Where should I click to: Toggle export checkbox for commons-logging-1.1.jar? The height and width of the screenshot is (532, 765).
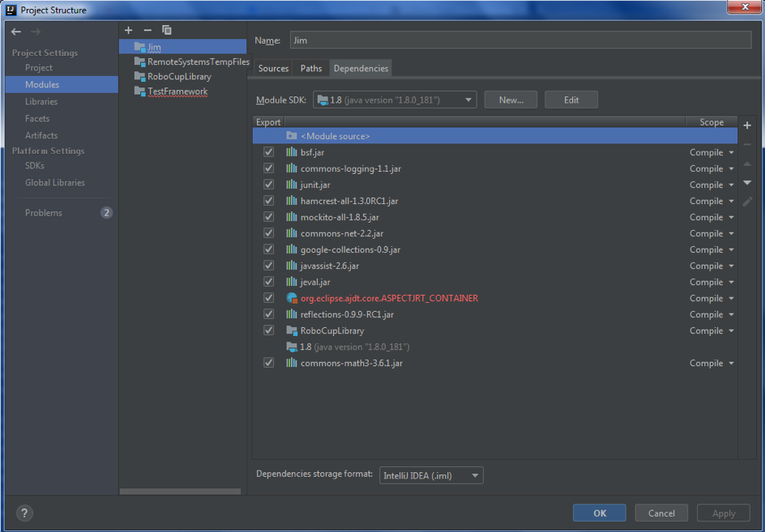click(x=268, y=168)
